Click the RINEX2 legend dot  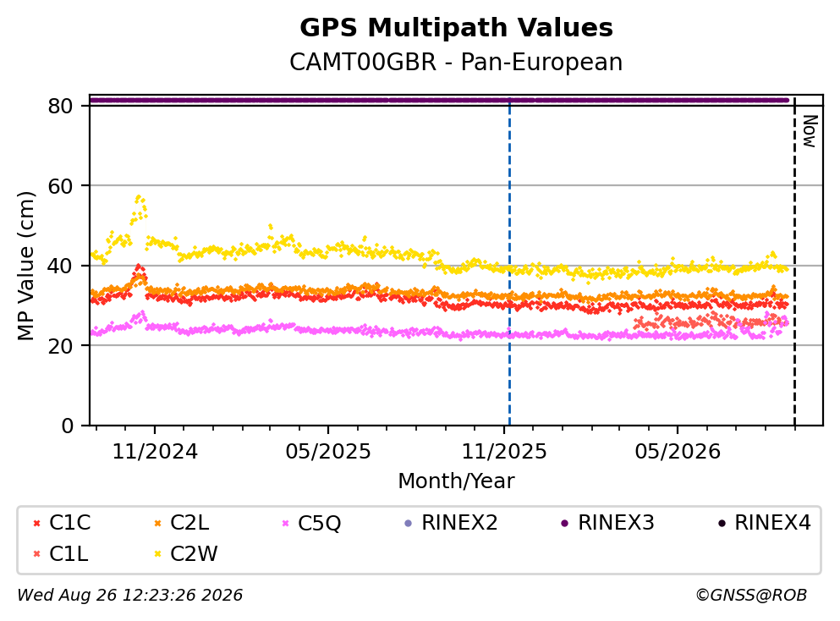(409, 523)
